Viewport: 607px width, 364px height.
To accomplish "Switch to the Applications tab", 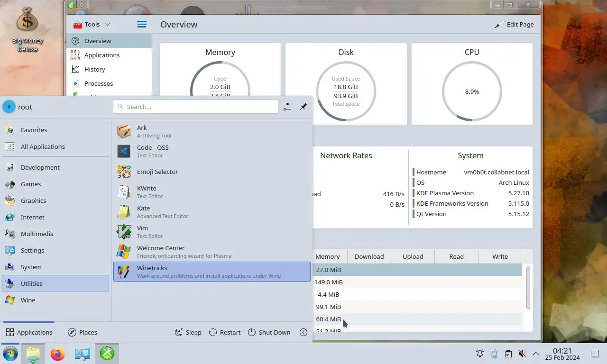I will (x=29, y=332).
